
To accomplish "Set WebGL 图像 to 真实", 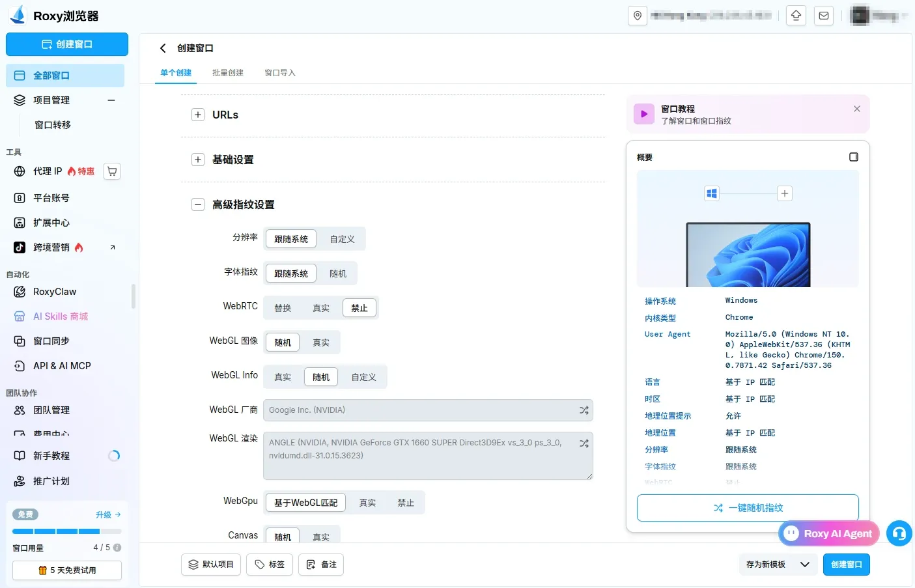I will 321,343.
